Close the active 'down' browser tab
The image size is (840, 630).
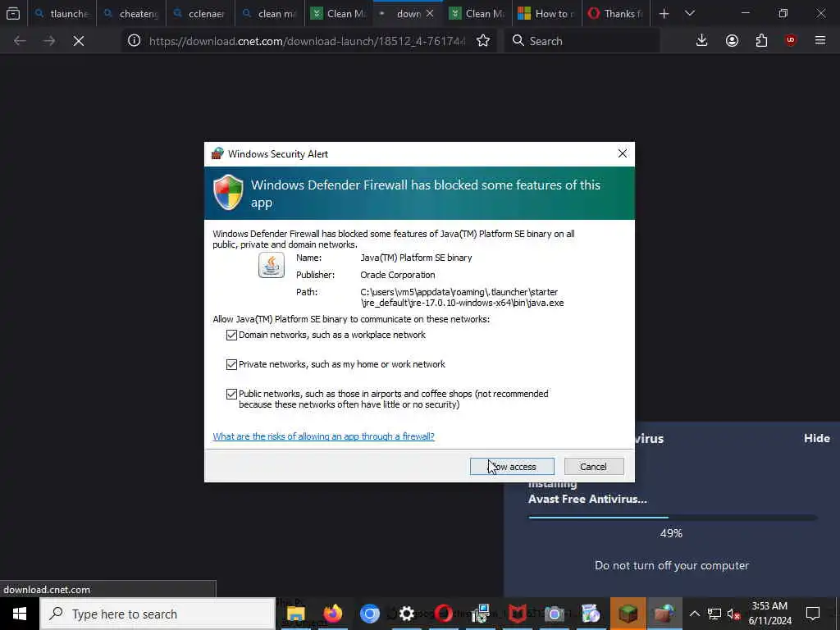[430, 14]
